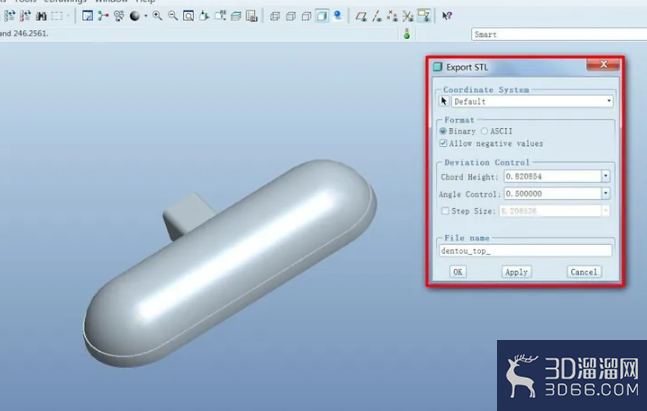The height and width of the screenshot is (411, 647).
Task: Click the Chord Height value field
Action: 553,176
